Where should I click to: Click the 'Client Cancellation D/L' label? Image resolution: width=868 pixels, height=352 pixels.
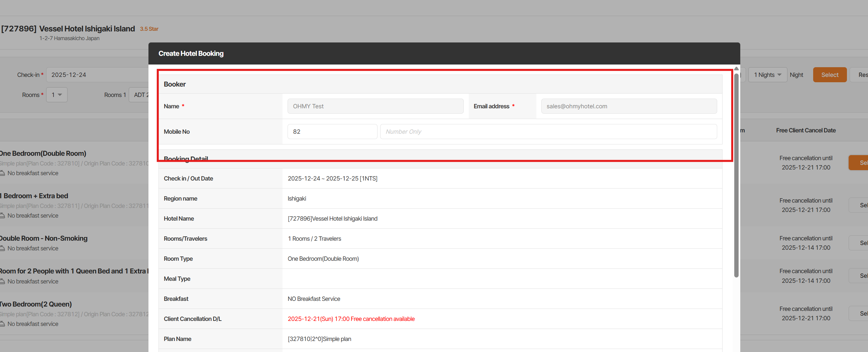(192, 319)
